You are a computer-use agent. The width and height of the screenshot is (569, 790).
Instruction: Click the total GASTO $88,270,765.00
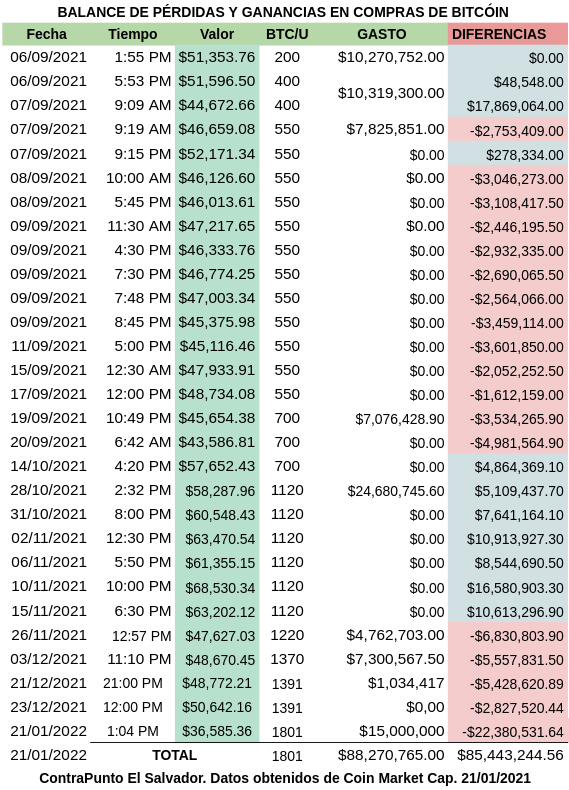(391, 755)
